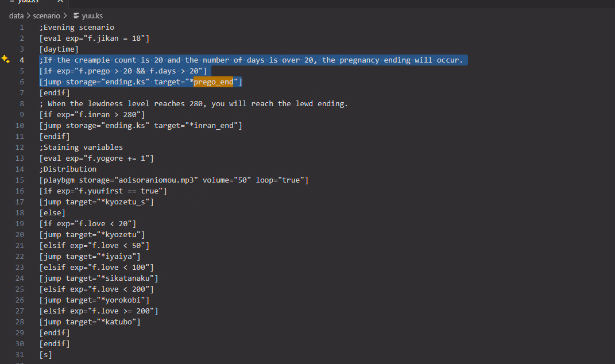Screen dimensions: 615x364
Task: Click "aoisoraniomou.mp3" in the playbgm line
Action: [154, 180]
